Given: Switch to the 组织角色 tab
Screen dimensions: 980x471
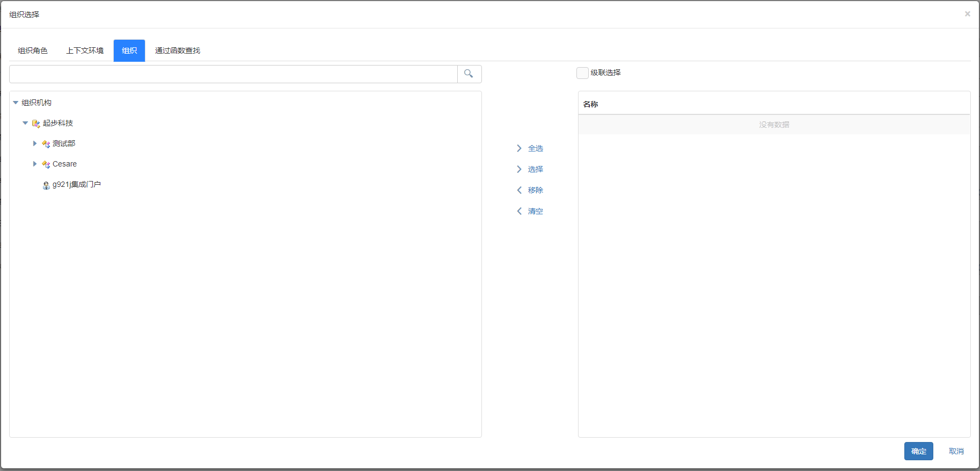Looking at the screenshot, I should [33, 50].
